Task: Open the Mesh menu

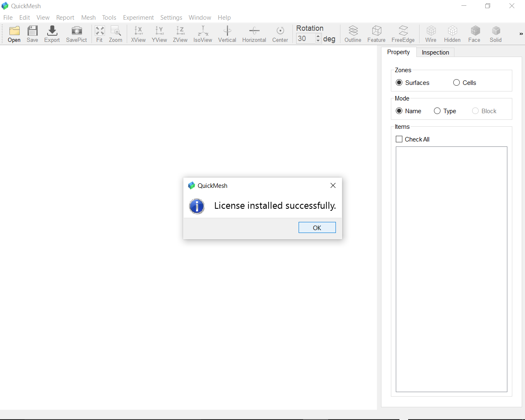Action: [x=88, y=17]
